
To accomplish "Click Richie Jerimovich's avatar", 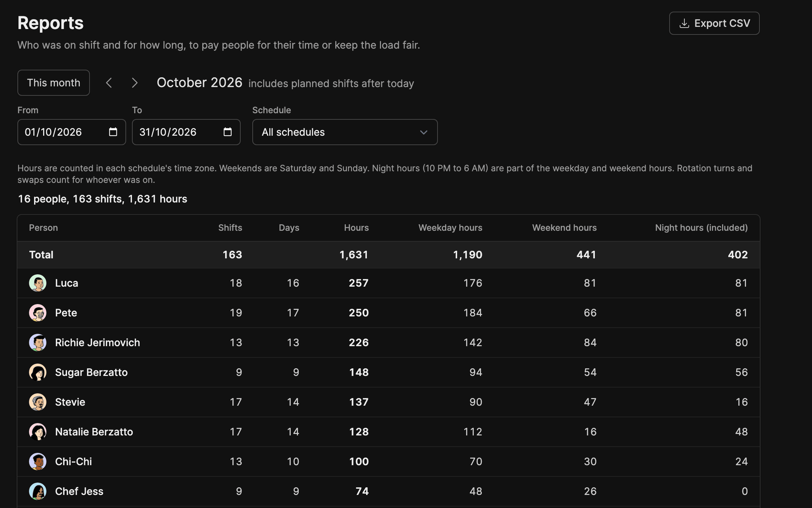I will click(38, 343).
